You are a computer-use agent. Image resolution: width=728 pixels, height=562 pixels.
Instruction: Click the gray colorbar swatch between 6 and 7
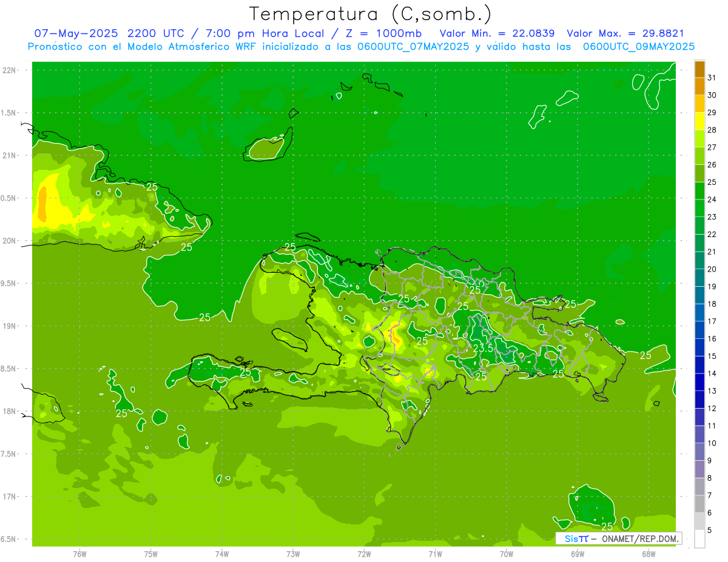(699, 504)
